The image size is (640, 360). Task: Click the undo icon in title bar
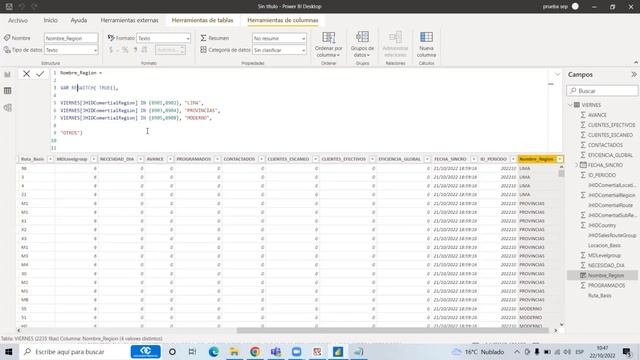click(22, 7)
